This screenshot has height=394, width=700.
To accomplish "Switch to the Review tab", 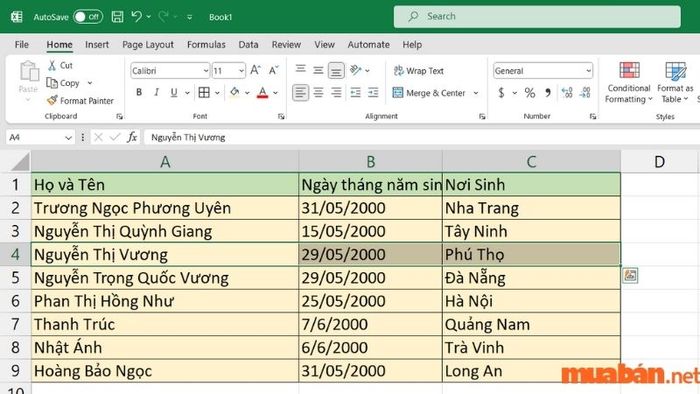I will coord(286,45).
